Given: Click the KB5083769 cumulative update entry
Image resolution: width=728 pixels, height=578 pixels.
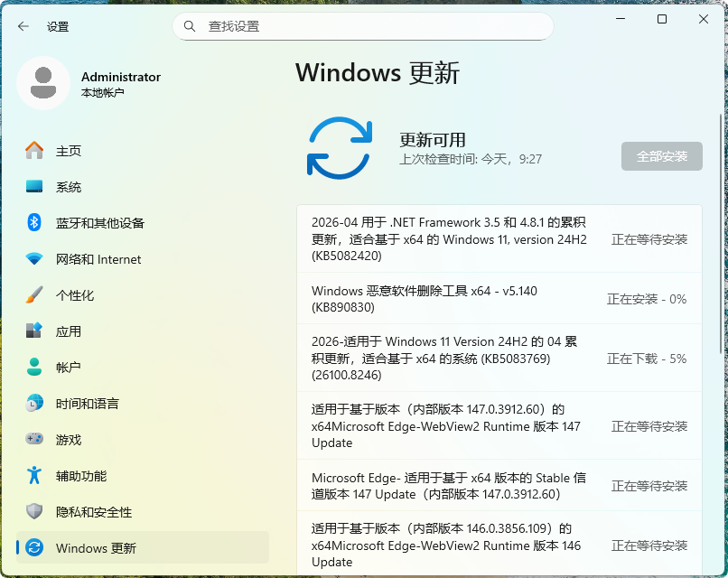Looking at the screenshot, I should click(x=499, y=358).
